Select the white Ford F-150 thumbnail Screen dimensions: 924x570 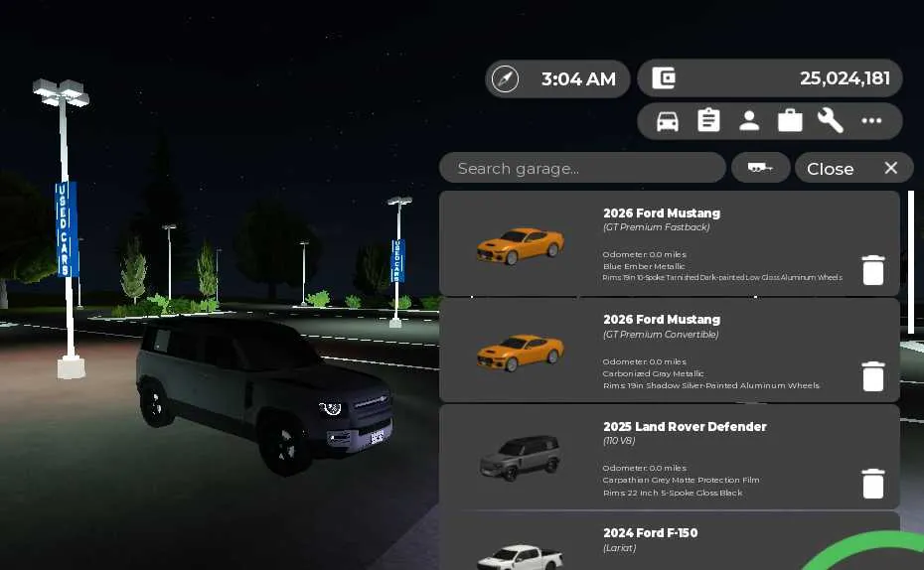(521, 556)
